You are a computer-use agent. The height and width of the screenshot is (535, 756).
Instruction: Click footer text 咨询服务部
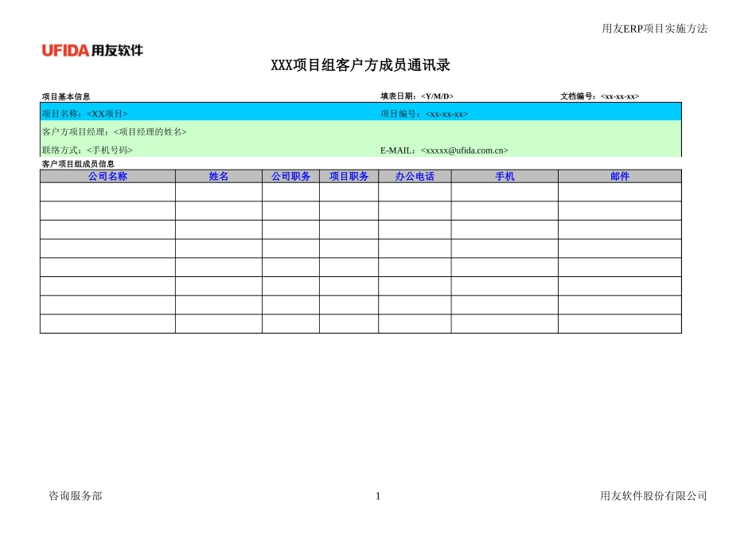tap(76, 496)
